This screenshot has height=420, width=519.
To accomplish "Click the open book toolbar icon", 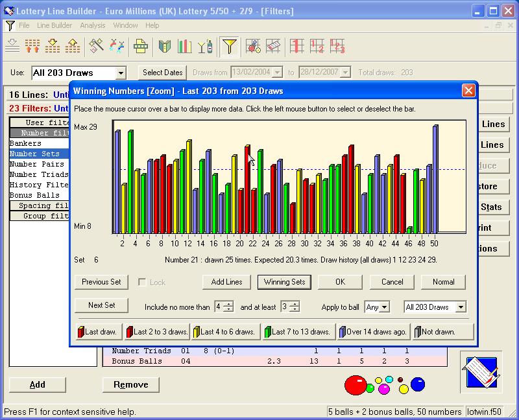I will pyautogui.click(x=165, y=46).
